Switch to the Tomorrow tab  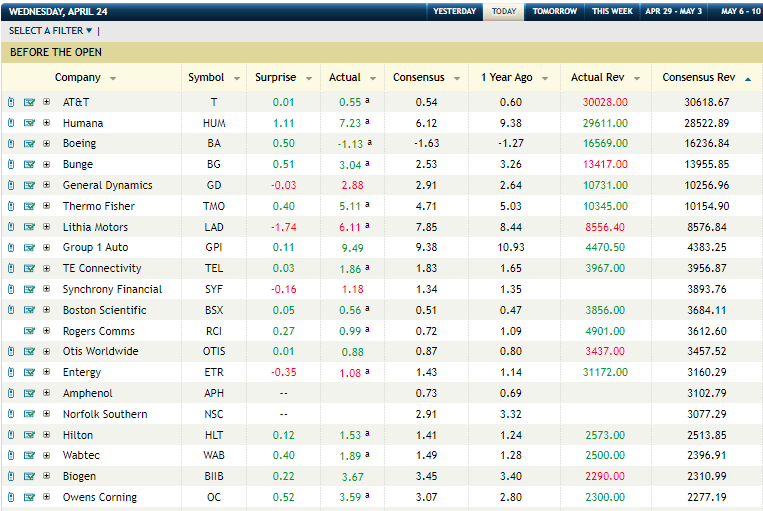point(555,11)
